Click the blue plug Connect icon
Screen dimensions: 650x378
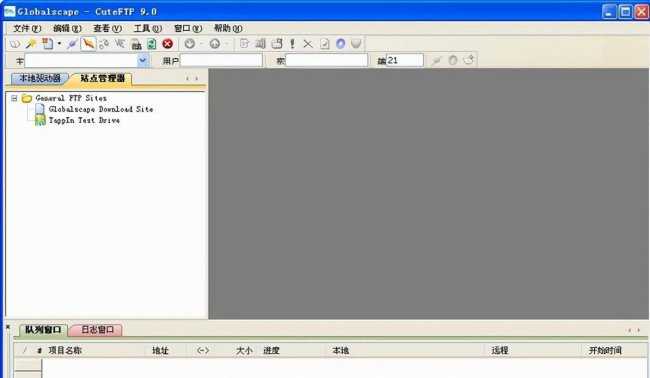(x=72, y=44)
